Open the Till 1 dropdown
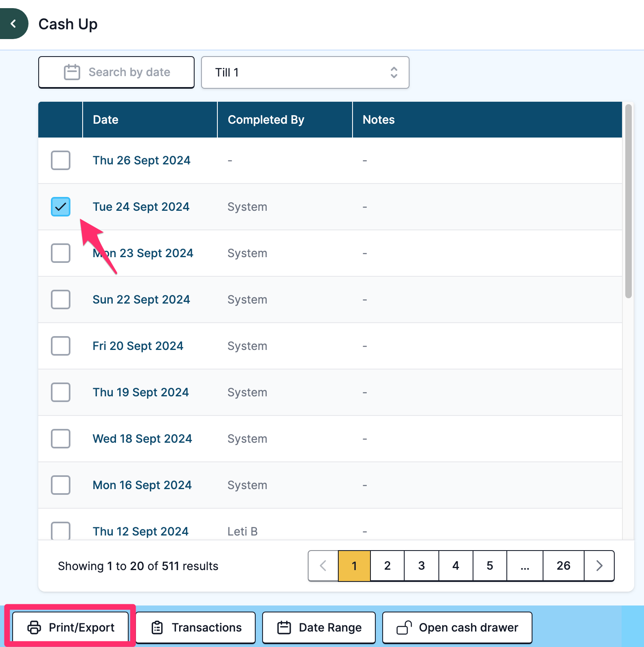The image size is (644, 647). click(305, 72)
